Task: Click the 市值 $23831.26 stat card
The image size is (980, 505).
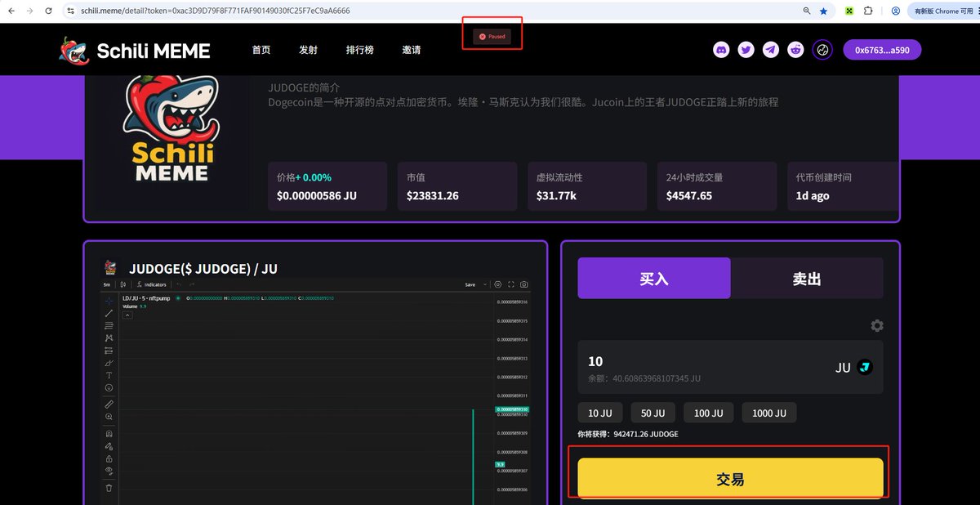Action: coord(457,186)
